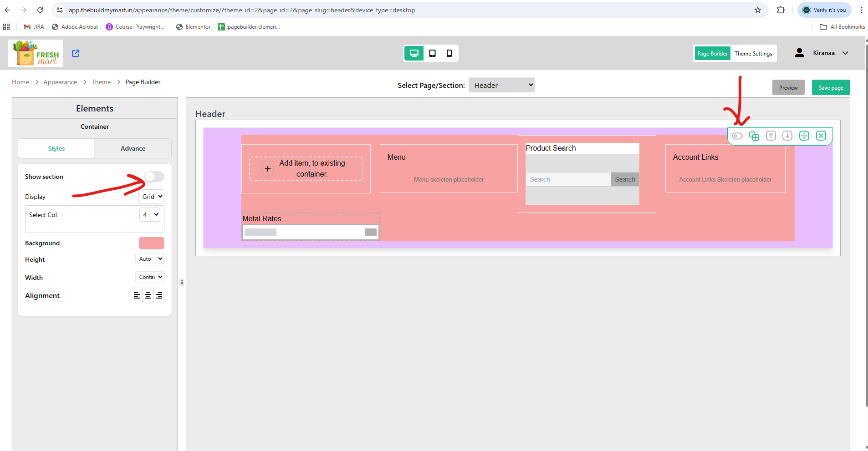Open the Width dropdown

[150, 277]
